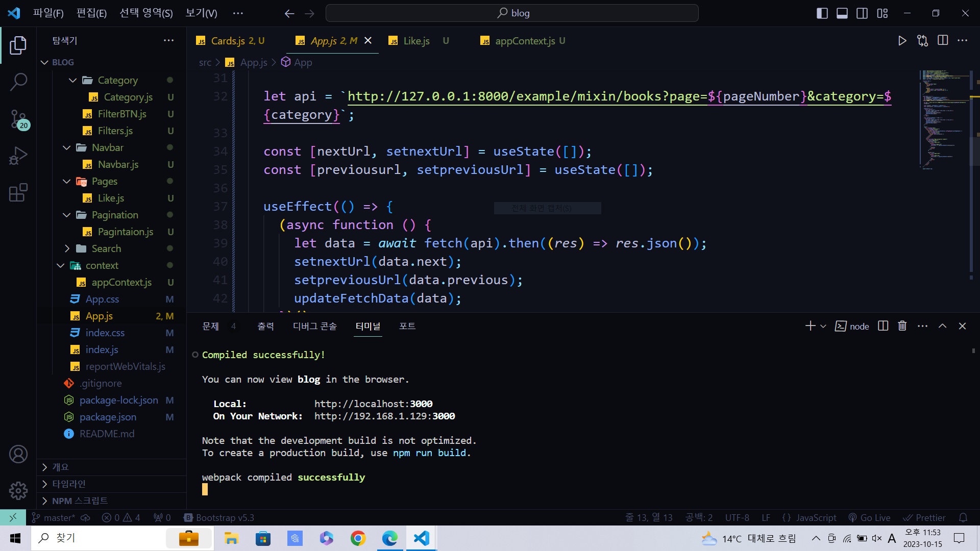Open the 디버그 콘솔 panel tab
Image resolution: width=980 pixels, height=551 pixels.
314,327
